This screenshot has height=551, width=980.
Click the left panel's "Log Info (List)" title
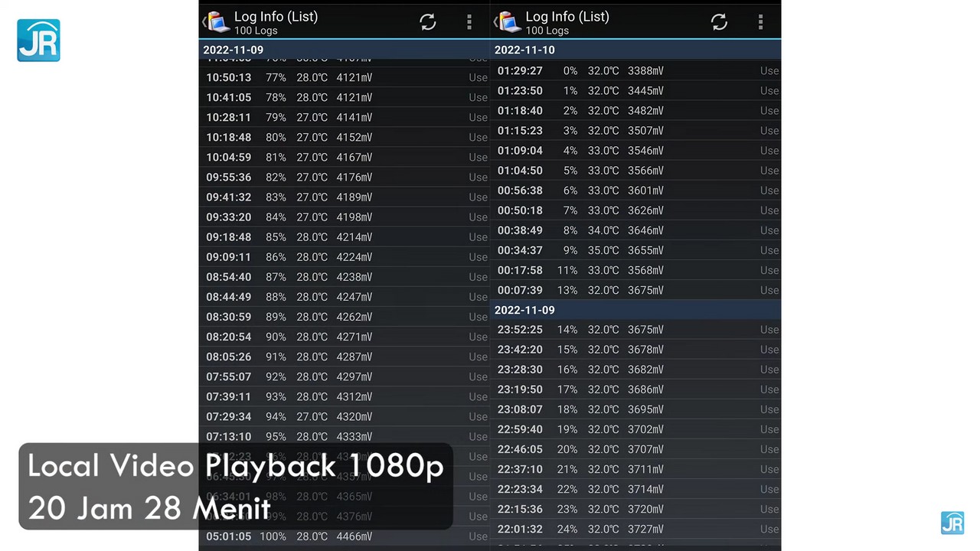coord(276,17)
